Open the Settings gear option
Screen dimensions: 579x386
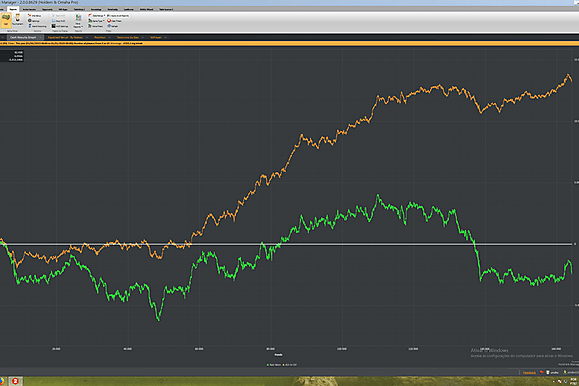34,21
